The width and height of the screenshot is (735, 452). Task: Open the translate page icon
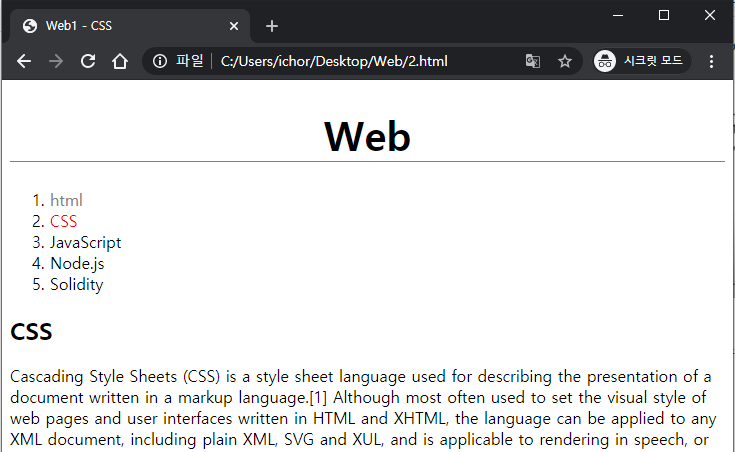533,61
